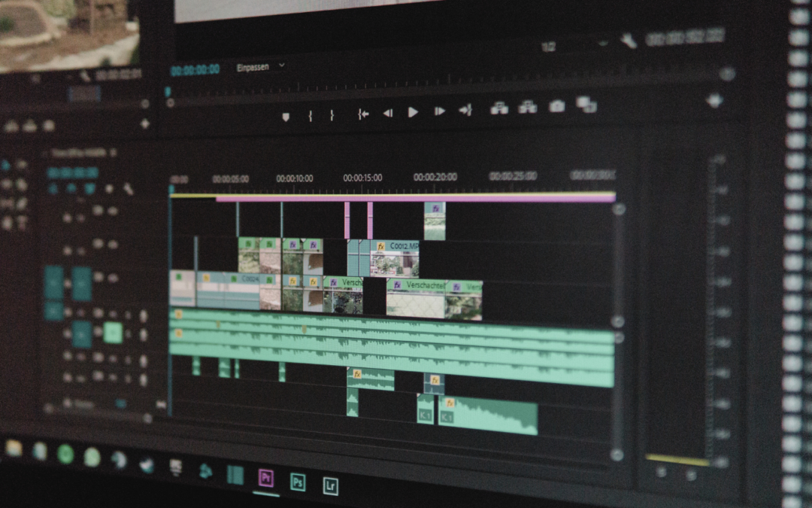Start playback with the Play button

click(x=413, y=112)
